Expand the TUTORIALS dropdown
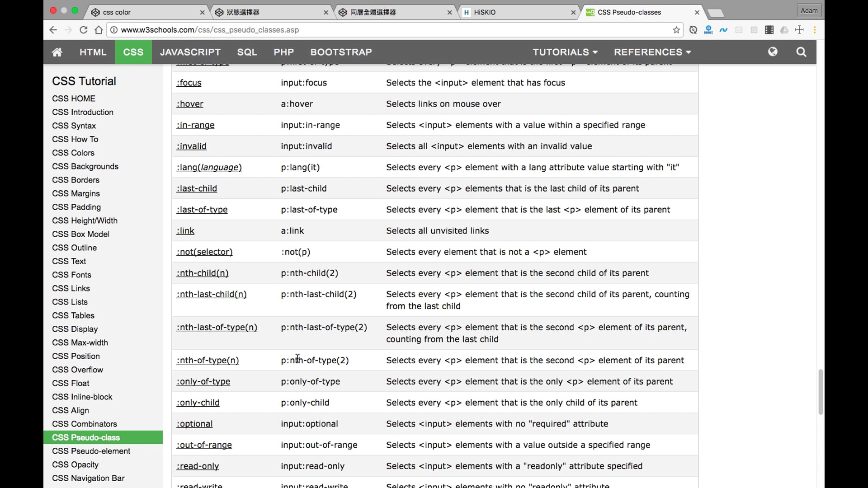Viewport: 868px width, 488px height. click(x=565, y=52)
